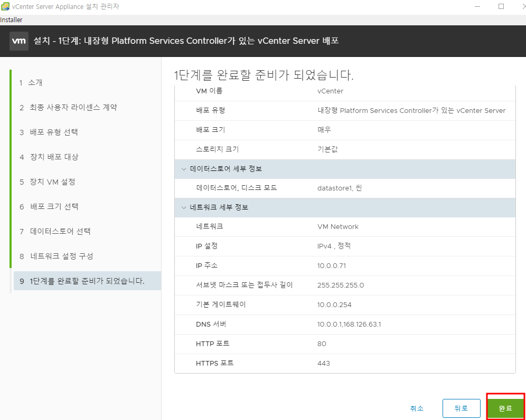Click the 배포 유형 row label
Viewport: 526px width, 420px height.
click(210, 110)
